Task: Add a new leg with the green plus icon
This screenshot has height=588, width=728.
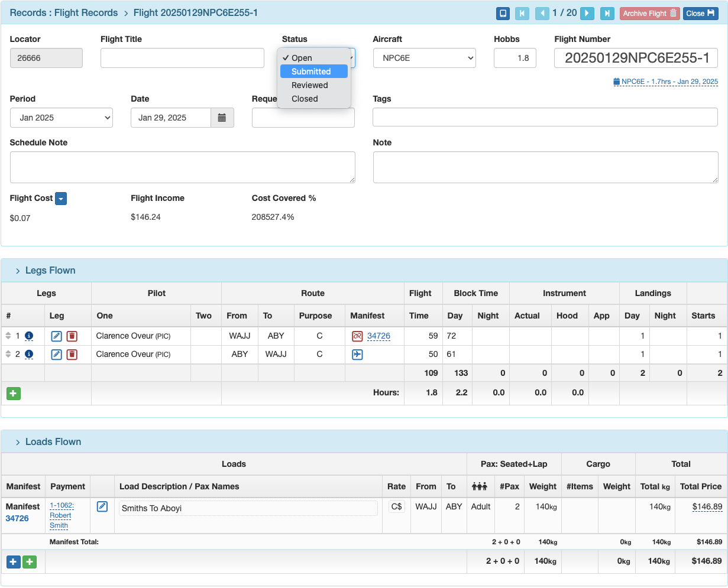Action: [13, 393]
